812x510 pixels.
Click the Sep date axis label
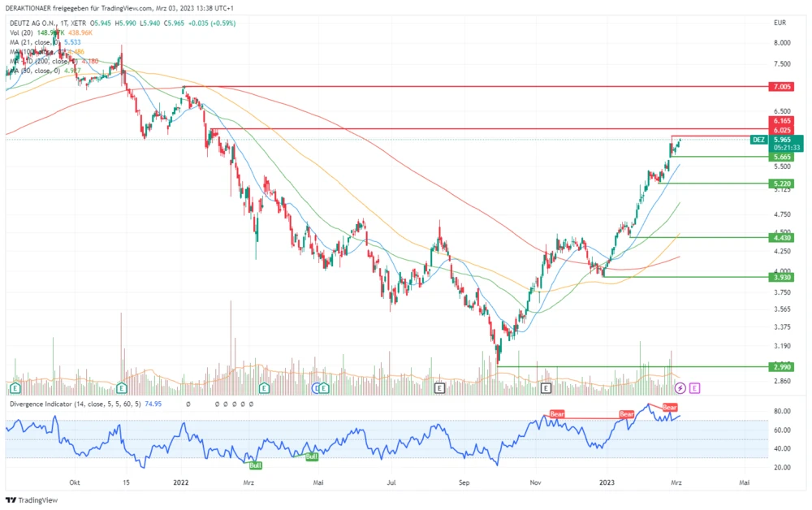click(x=464, y=482)
